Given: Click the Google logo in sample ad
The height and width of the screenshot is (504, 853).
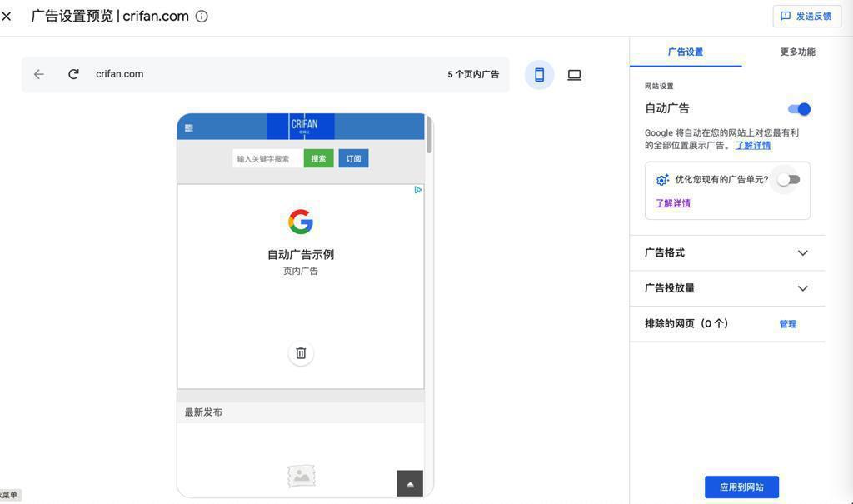Looking at the screenshot, I should point(301,222).
